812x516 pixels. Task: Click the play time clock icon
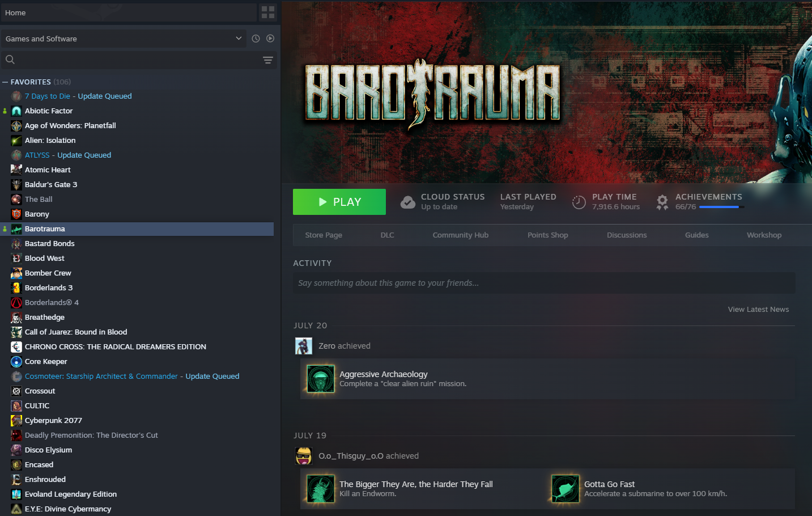pos(579,202)
